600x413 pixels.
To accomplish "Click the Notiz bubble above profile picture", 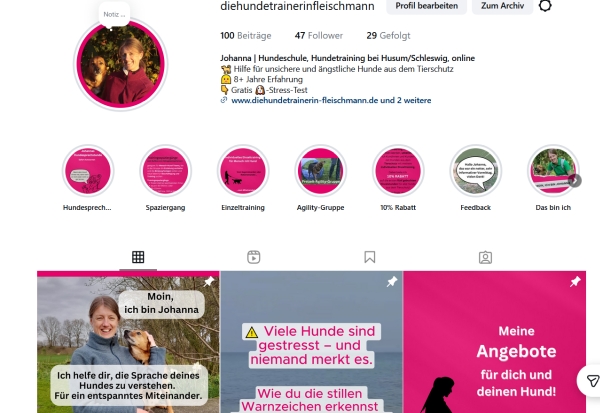I will tap(114, 15).
